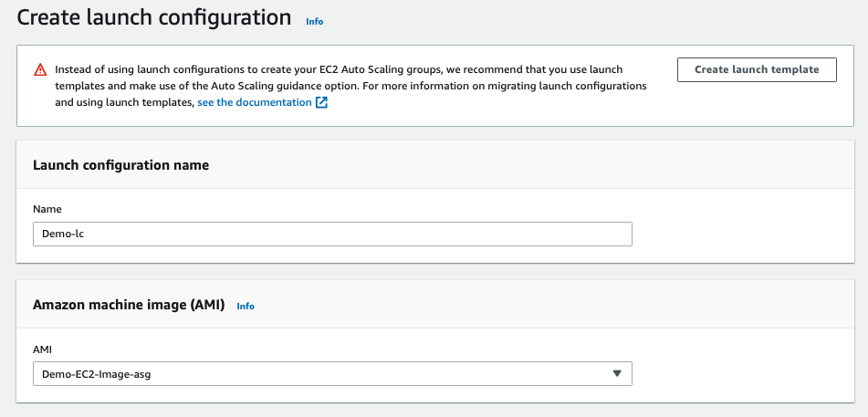Click the 'Name' field label

click(x=47, y=209)
